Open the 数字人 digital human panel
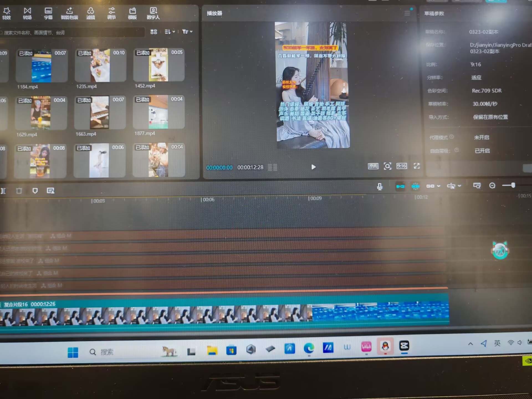This screenshot has width=532, height=399. click(x=153, y=13)
